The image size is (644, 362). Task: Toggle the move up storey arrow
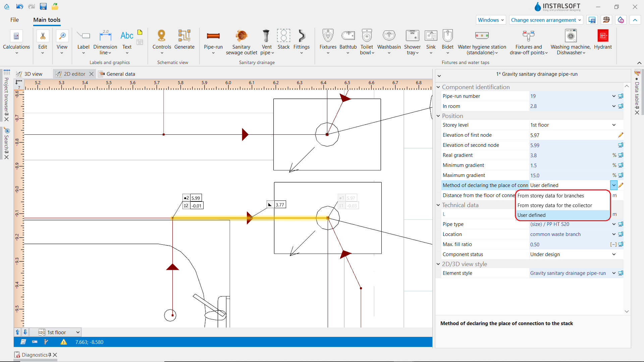click(x=17, y=332)
